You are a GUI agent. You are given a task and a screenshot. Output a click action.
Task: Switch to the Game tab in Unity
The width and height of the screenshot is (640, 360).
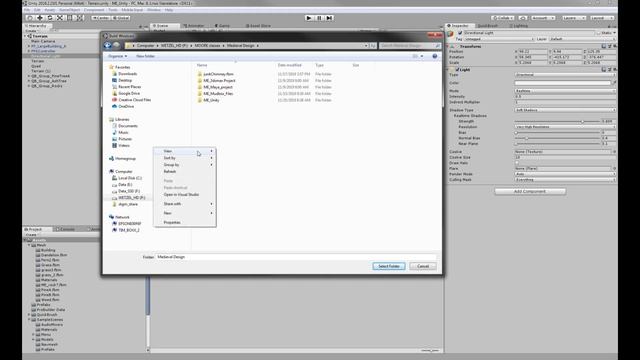point(222,26)
